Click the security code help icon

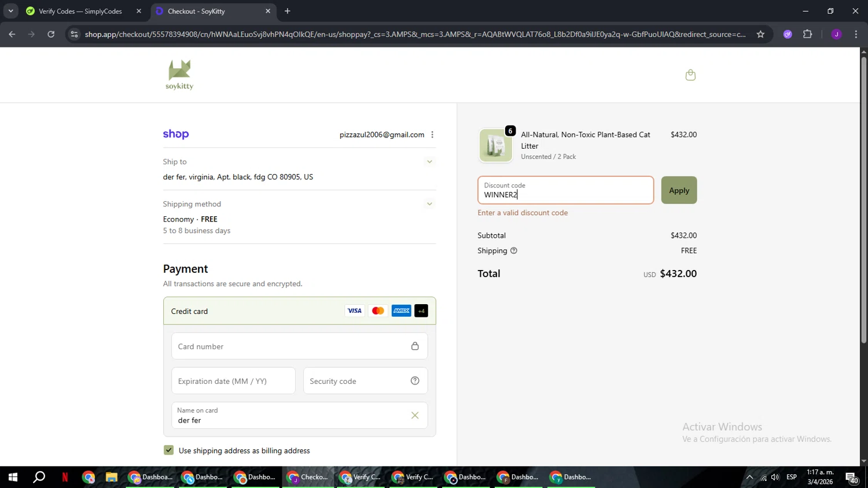pyautogui.click(x=415, y=380)
